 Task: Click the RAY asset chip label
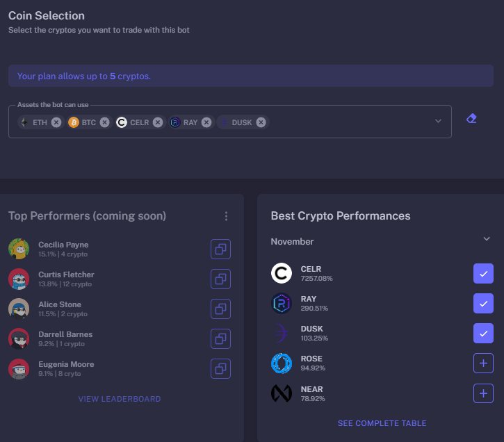pyautogui.click(x=190, y=122)
